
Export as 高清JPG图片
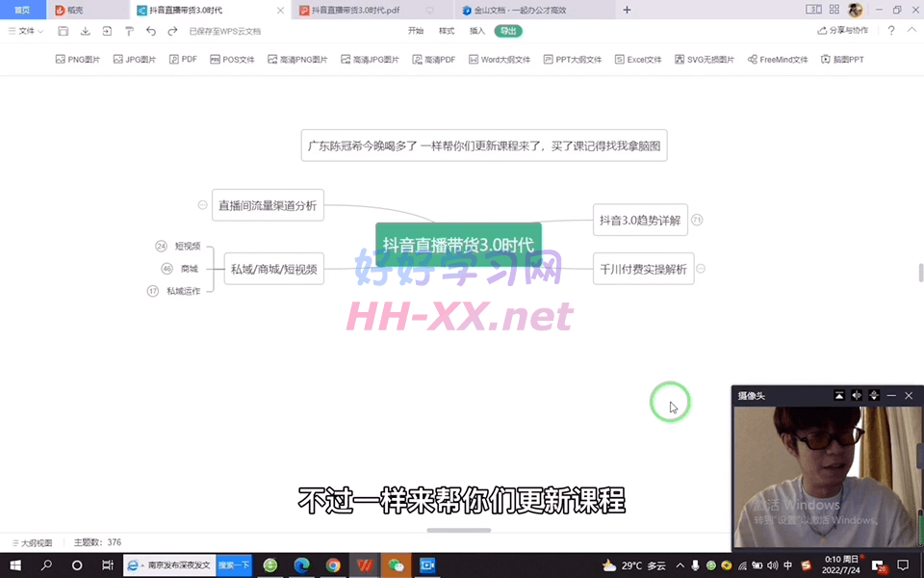coord(370,60)
